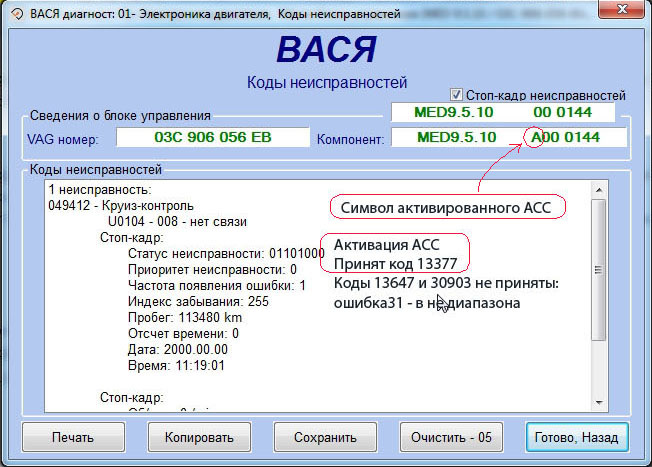Select the Приоритет неисправности: 0 line
652x467 pixels.
click(212, 269)
